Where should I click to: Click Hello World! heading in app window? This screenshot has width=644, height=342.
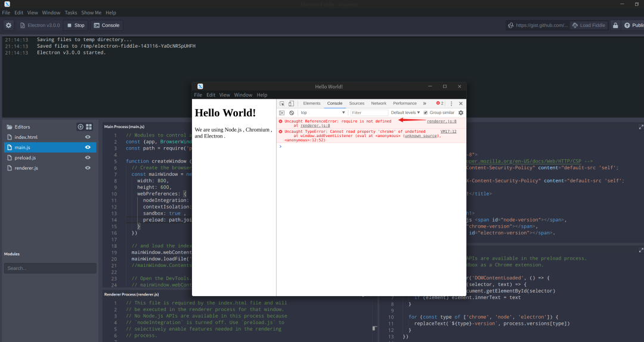(225, 113)
